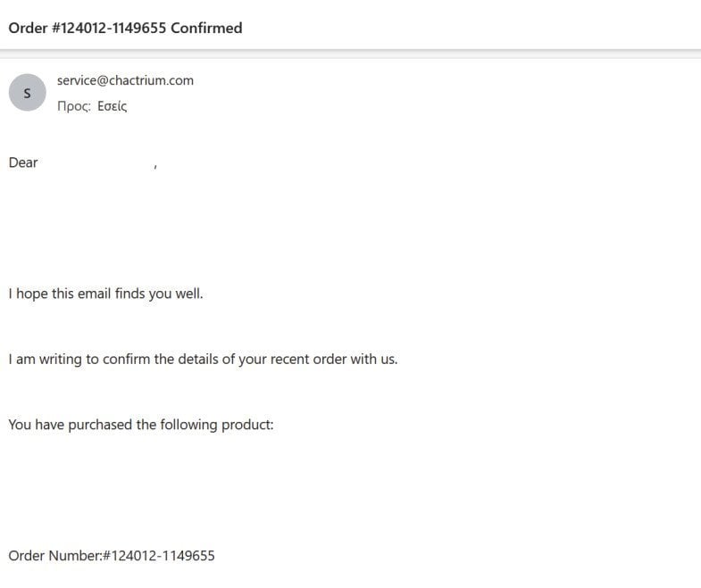Click the sender avatar circle "S"

pyautogui.click(x=28, y=93)
